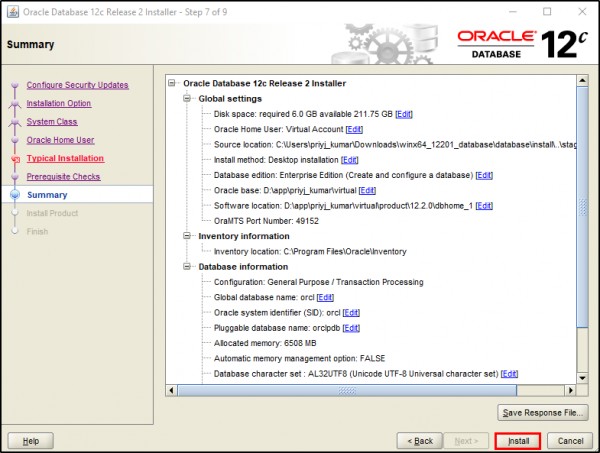600x453 pixels.
Task: Go to System Class step
Action: 52,122
